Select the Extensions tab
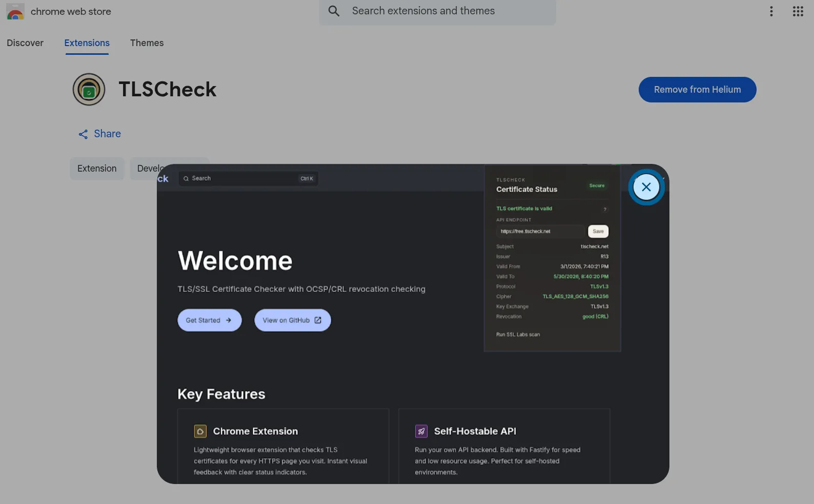This screenshot has height=504, width=814. [x=87, y=43]
